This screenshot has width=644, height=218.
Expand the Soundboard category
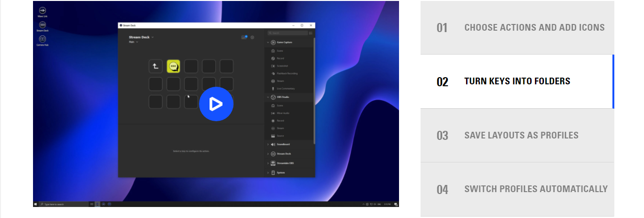(x=267, y=144)
